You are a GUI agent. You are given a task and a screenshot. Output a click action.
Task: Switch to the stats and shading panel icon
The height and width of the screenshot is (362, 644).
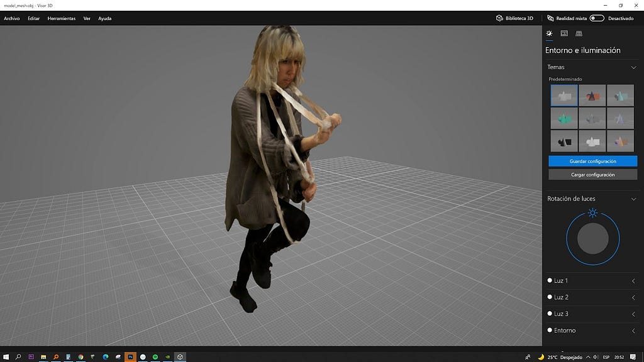pos(564,34)
